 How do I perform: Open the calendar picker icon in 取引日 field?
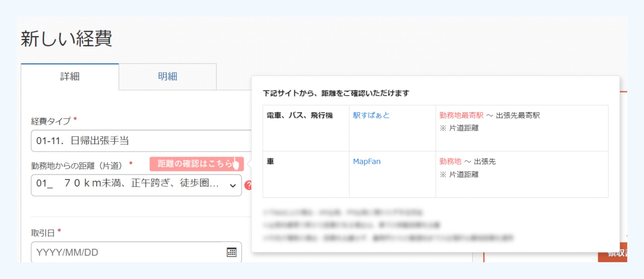coord(231,252)
